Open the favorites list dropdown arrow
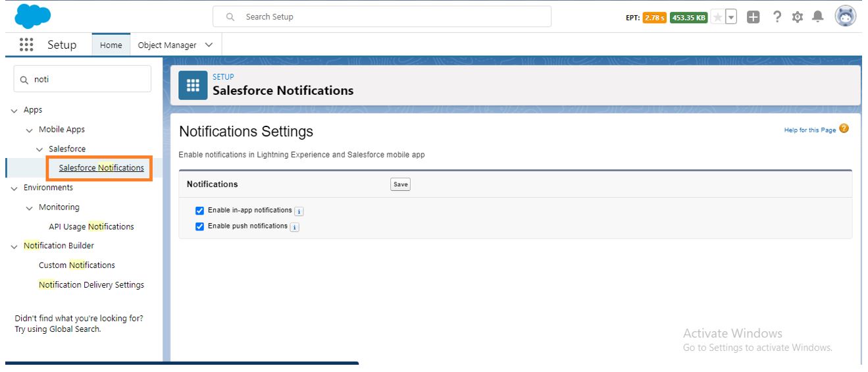Screen dimensions: 868x372 731,18
